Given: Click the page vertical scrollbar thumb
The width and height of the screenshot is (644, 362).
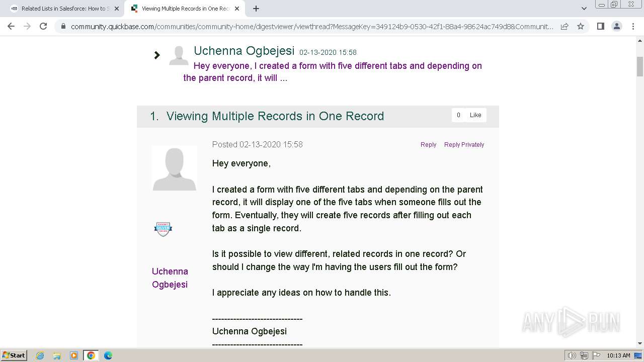Looking at the screenshot, I should [x=640, y=66].
